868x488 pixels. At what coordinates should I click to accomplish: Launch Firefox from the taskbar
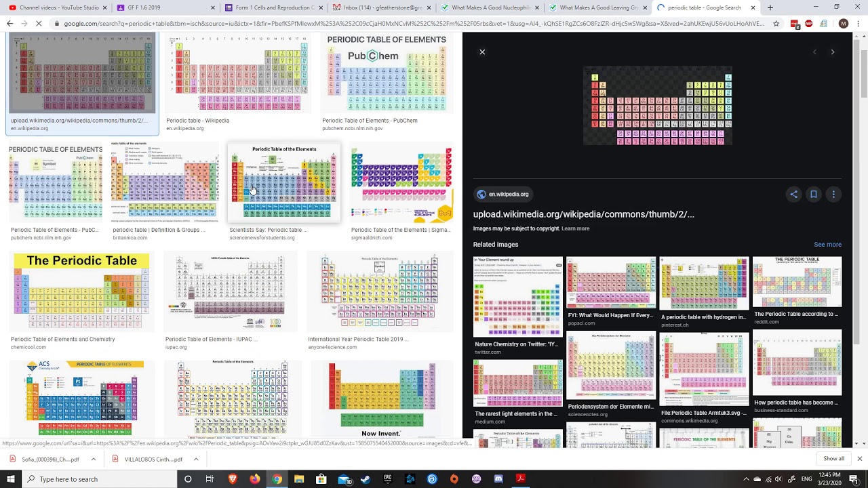(x=254, y=479)
